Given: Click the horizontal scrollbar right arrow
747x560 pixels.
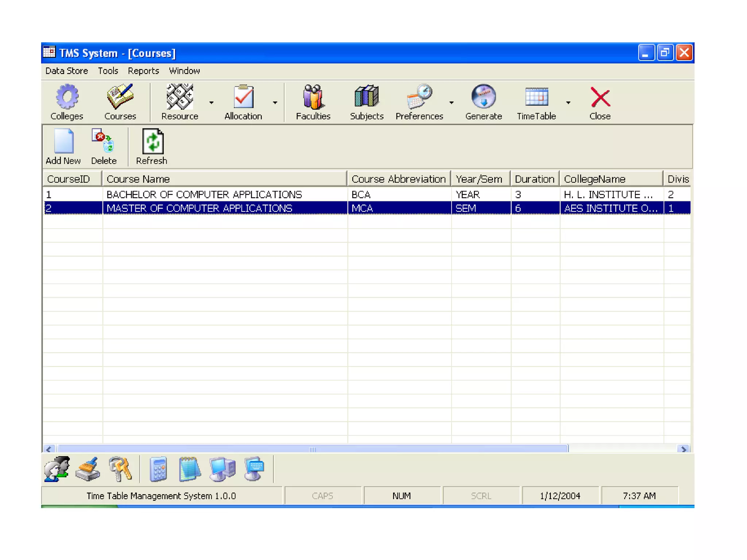Looking at the screenshot, I should point(683,449).
